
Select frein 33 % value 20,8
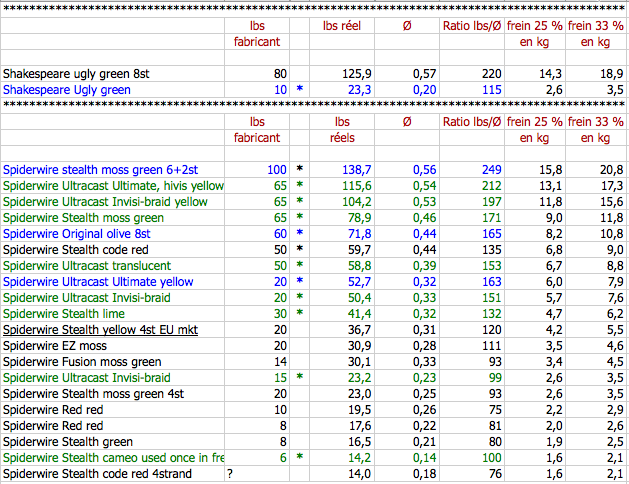pos(611,170)
